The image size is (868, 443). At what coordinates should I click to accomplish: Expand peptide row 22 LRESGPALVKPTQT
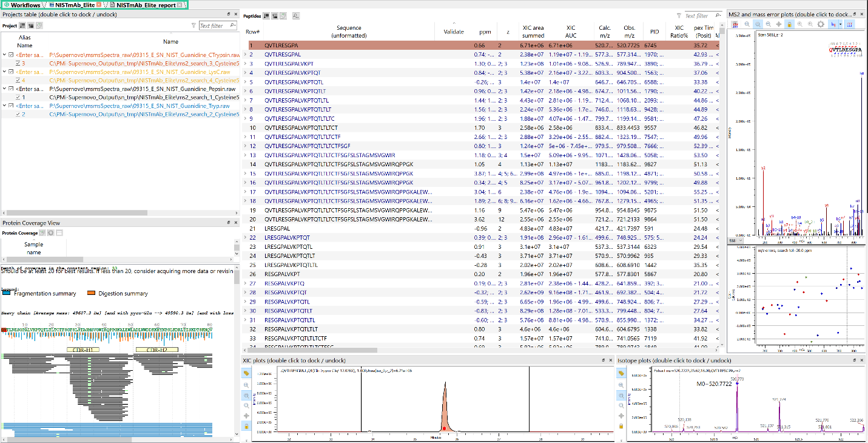click(246, 238)
